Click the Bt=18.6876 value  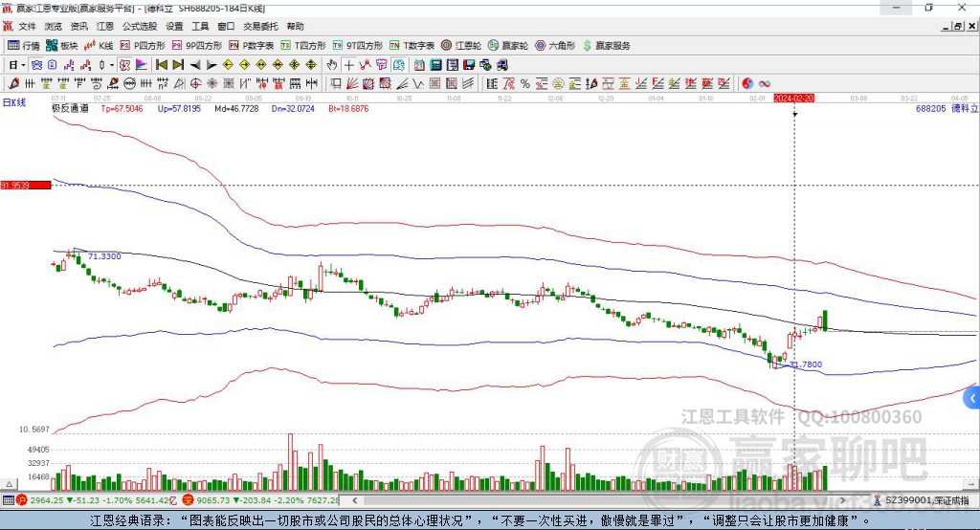point(348,108)
